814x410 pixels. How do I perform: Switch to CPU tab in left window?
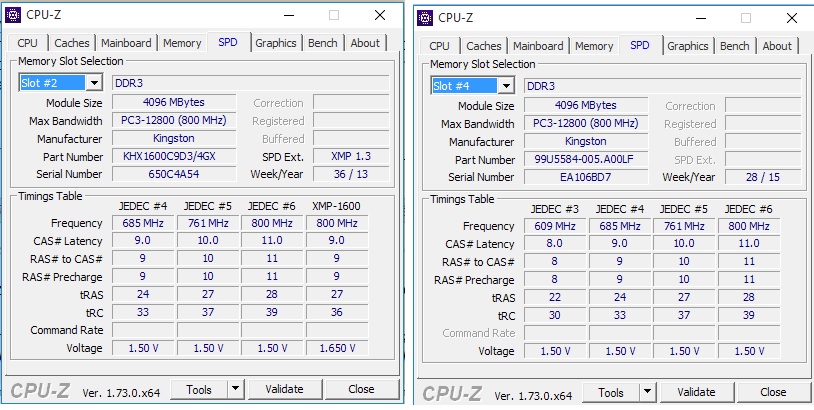[x=28, y=43]
